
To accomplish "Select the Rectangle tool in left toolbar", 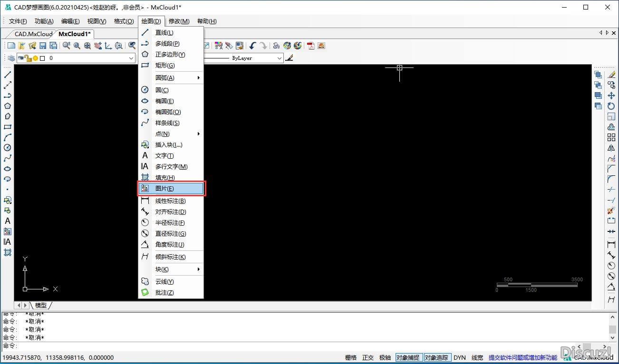I will [x=8, y=127].
